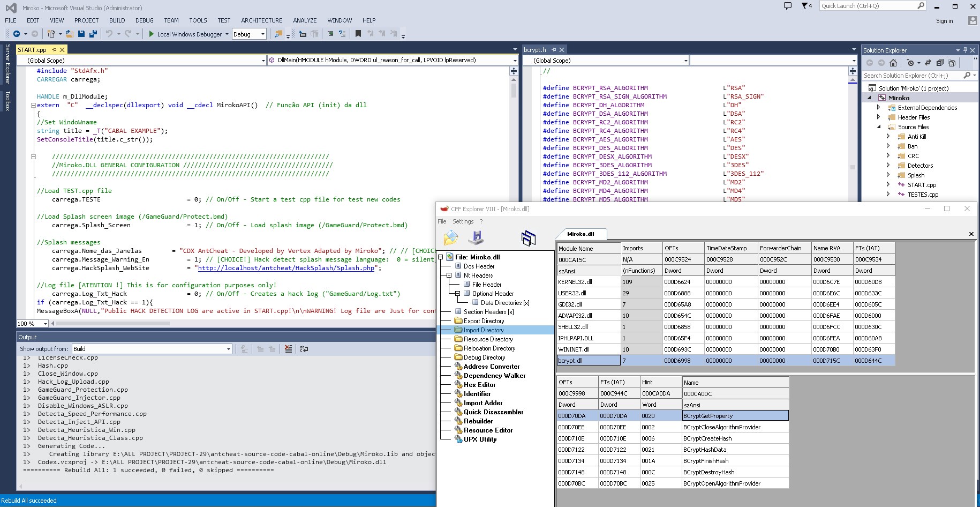Select Import Directory in CFF Explorer tree
980x507 pixels.
coord(484,330)
